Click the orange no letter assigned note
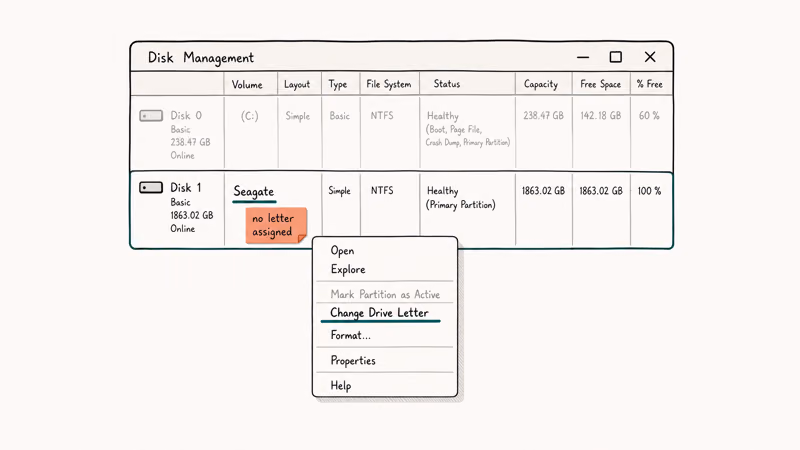The width and height of the screenshot is (800, 450). (276, 225)
